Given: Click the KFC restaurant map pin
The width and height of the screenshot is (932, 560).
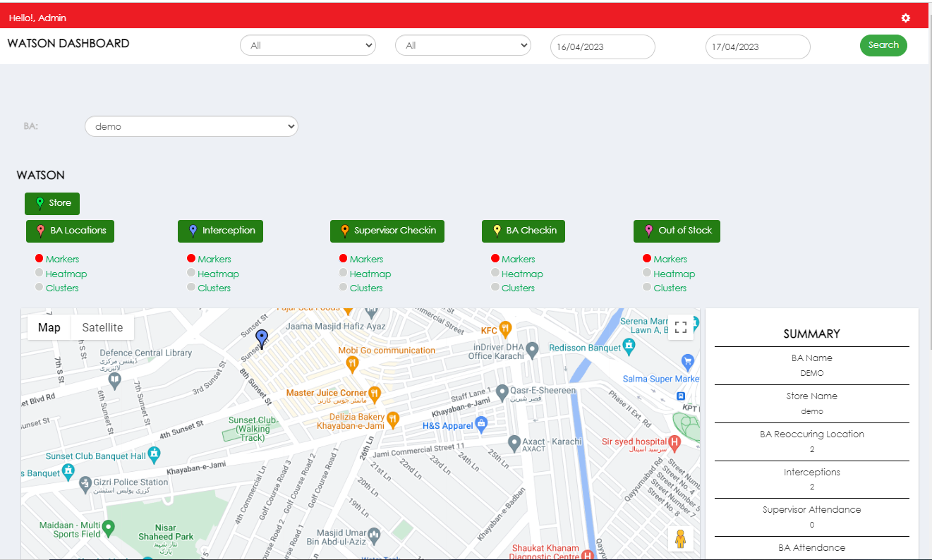Looking at the screenshot, I should click(505, 328).
